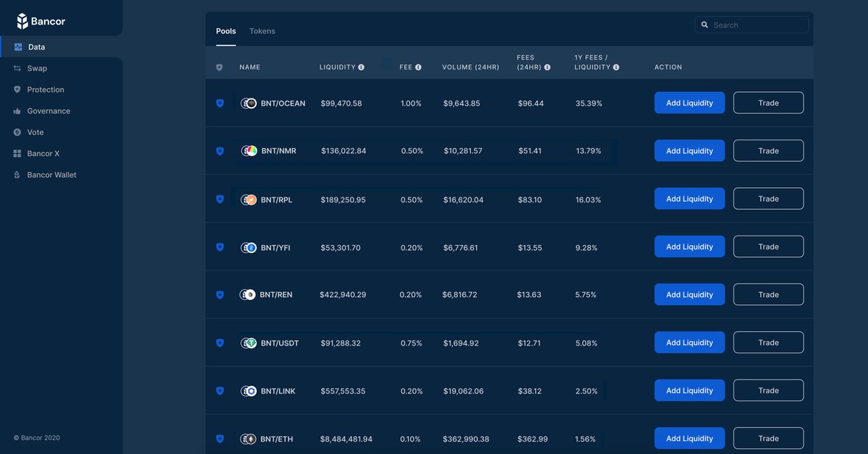Add Liquidity to BNT/LINK pool
Image resolution: width=868 pixels, height=454 pixels.
coord(689,390)
